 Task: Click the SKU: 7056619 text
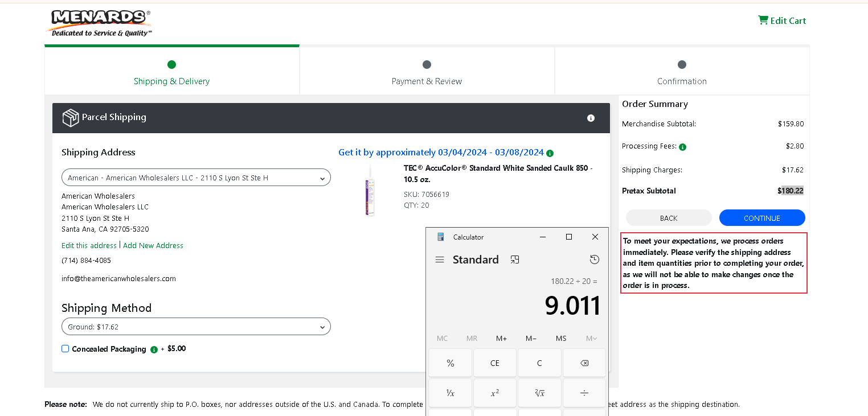coord(427,194)
